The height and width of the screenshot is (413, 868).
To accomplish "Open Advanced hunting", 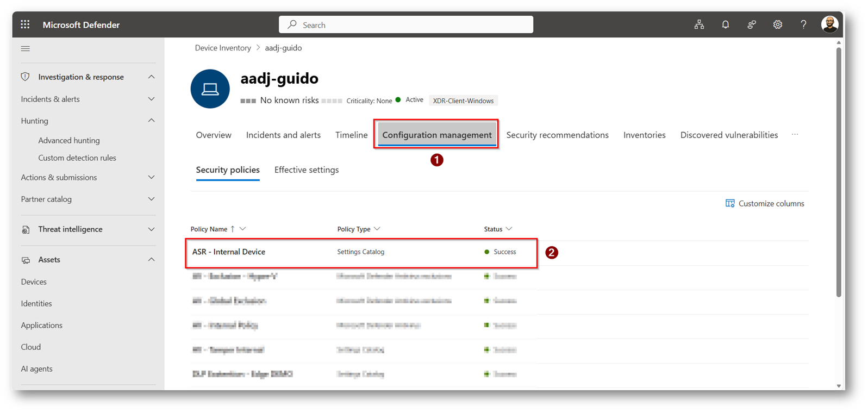I will coord(69,140).
